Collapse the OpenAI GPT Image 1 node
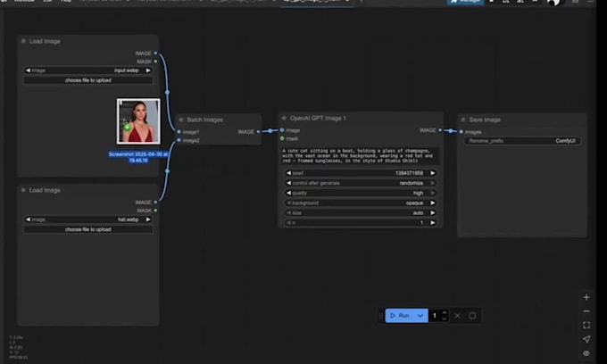607x364 pixels. [284, 118]
